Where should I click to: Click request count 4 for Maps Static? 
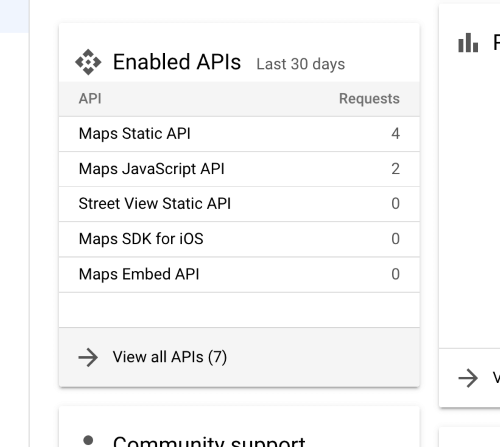coord(395,134)
